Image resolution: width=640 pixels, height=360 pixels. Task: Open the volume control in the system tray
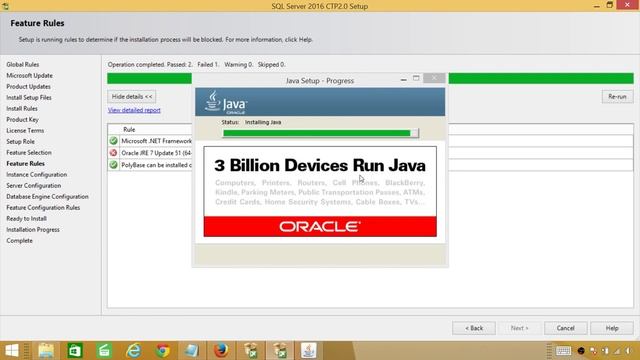tap(628, 351)
